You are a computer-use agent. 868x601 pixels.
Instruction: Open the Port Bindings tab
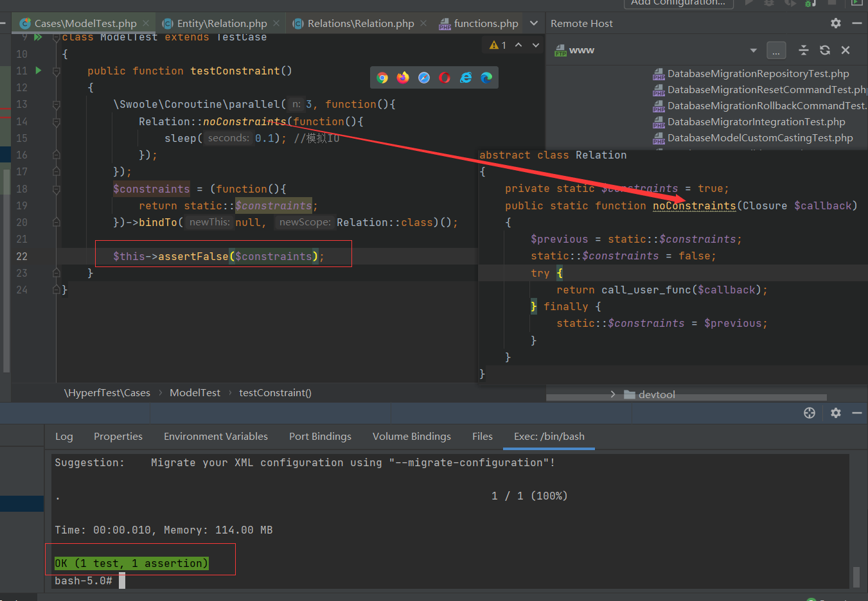pos(320,436)
